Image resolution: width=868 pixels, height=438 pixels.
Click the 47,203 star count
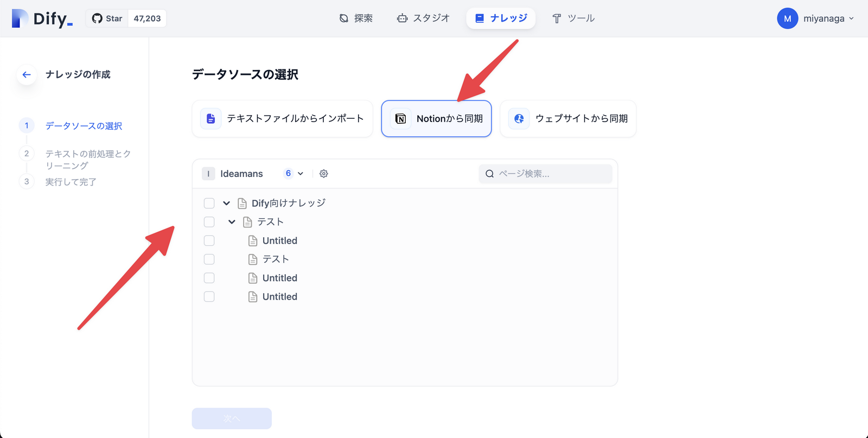(x=147, y=18)
